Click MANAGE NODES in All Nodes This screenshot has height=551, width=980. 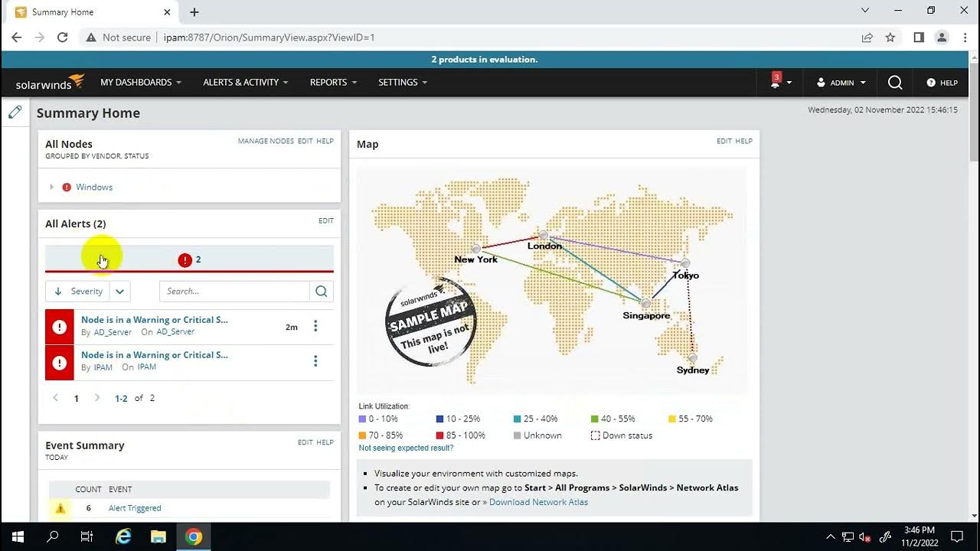[266, 142]
